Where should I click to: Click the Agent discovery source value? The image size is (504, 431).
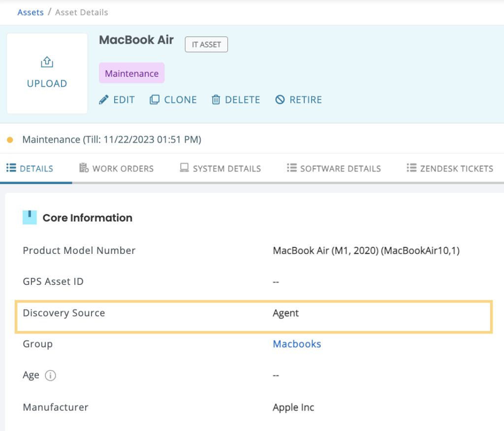coord(286,313)
